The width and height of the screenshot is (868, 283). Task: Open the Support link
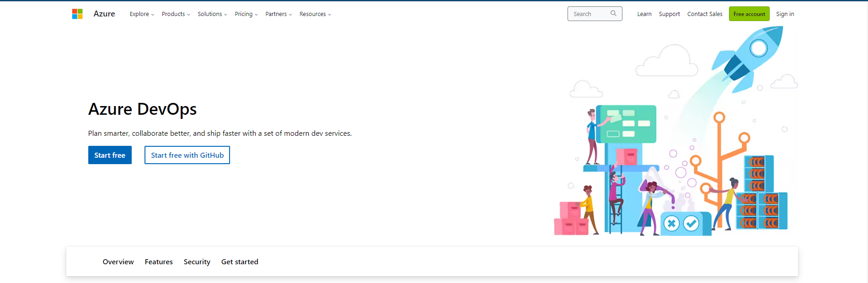669,14
